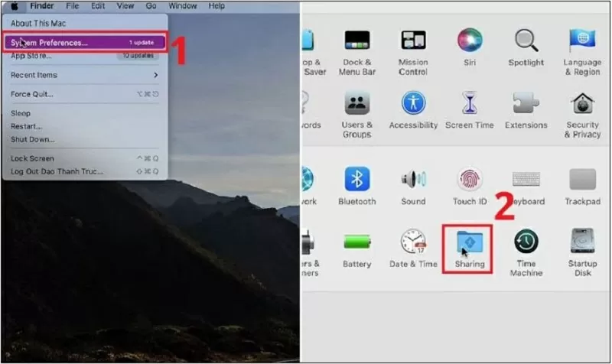
Task: Open Sound preferences
Action: coord(413,186)
